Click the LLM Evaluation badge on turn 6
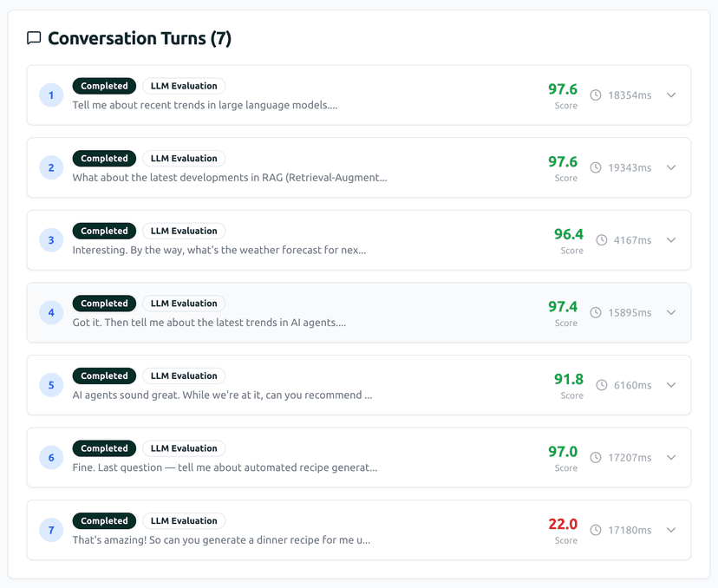The image size is (718, 588). pos(184,448)
